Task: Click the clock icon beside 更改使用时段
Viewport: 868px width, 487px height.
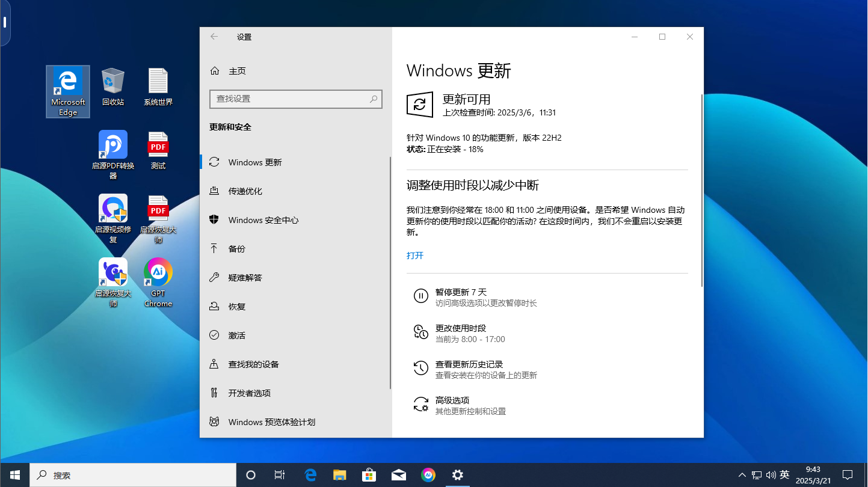Action: pyautogui.click(x=420, y=331)
